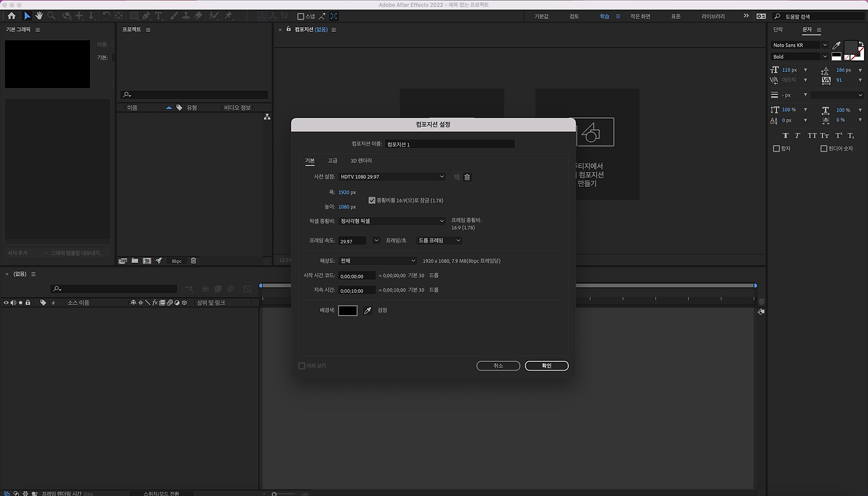Enable the 힌디어 숫자 checkbox
Image resolution: width=868 pixels, height=496 pixels.
click(824, 148)
